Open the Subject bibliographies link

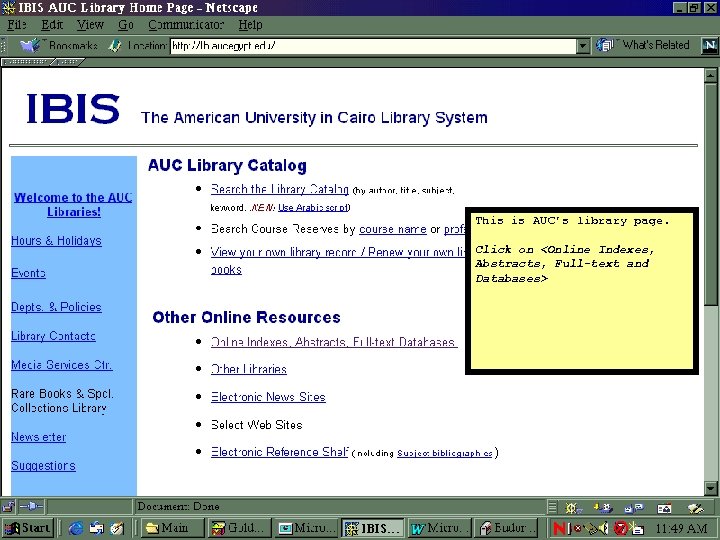point(445,453)
